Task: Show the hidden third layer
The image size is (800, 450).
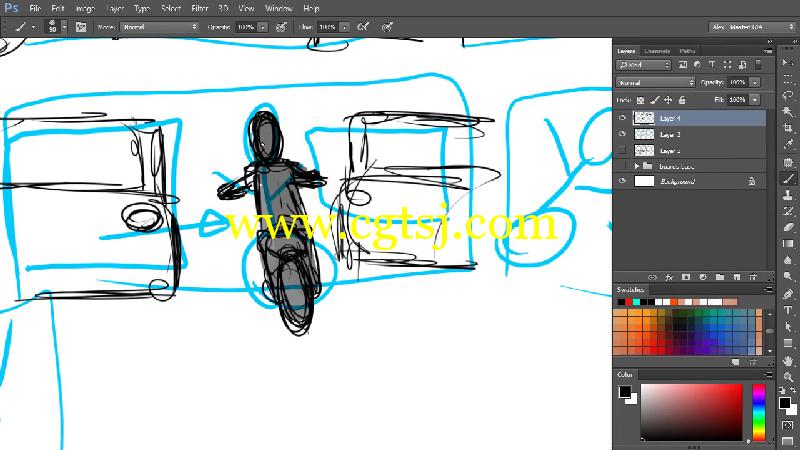Action: 622,150
